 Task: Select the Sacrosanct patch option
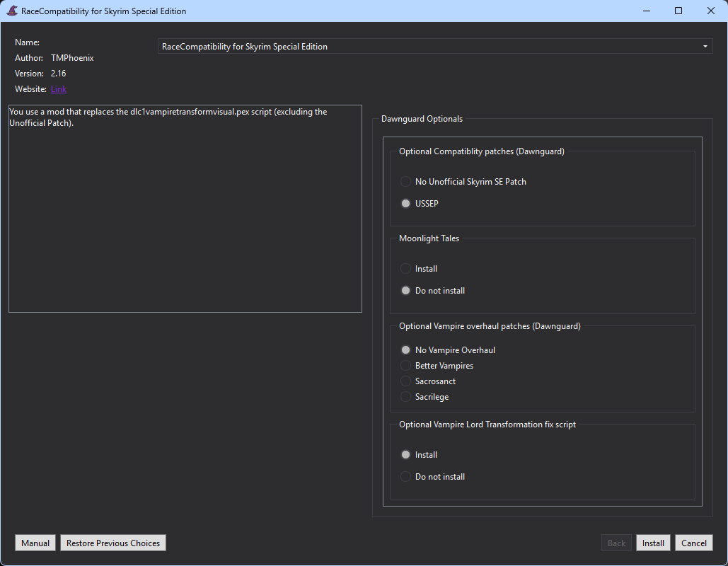click(x=428, y=381)
